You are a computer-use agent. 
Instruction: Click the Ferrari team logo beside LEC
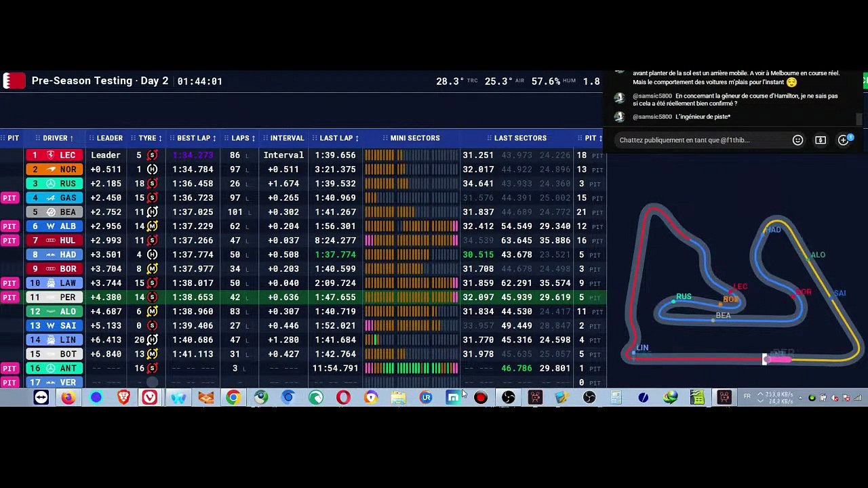[x=51, y=155]
